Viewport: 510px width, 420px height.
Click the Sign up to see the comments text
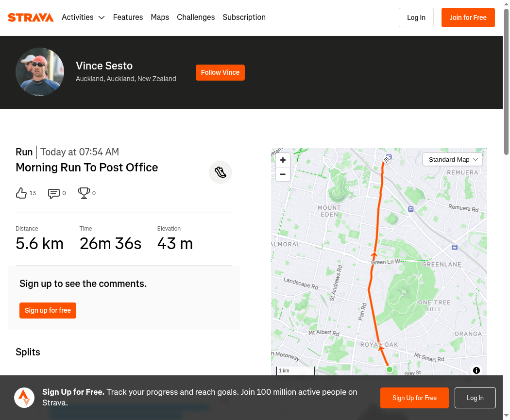[83, 284]
